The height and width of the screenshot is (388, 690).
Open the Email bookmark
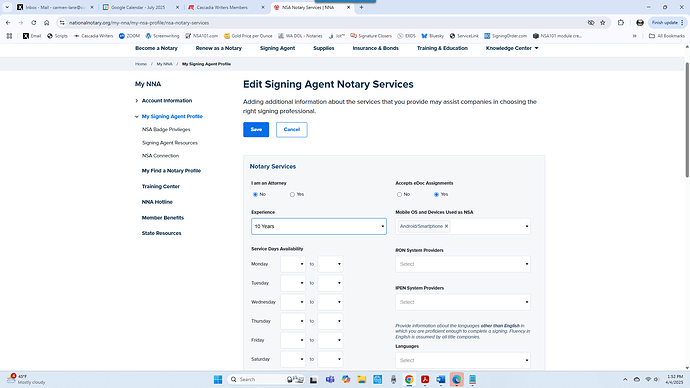32,36
